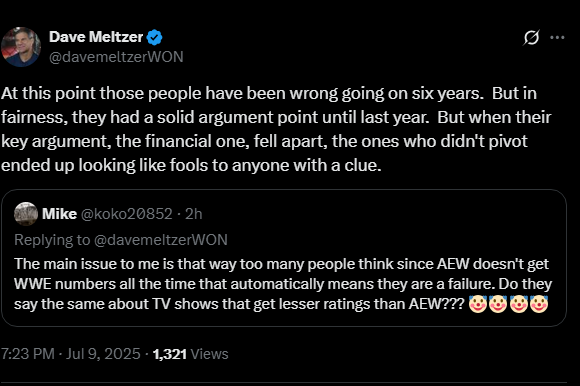The height and width of the screenshot is (386, 580).
Task: Click the @davemeltzerWON handle under the name
Action: [x=116, y=57]
